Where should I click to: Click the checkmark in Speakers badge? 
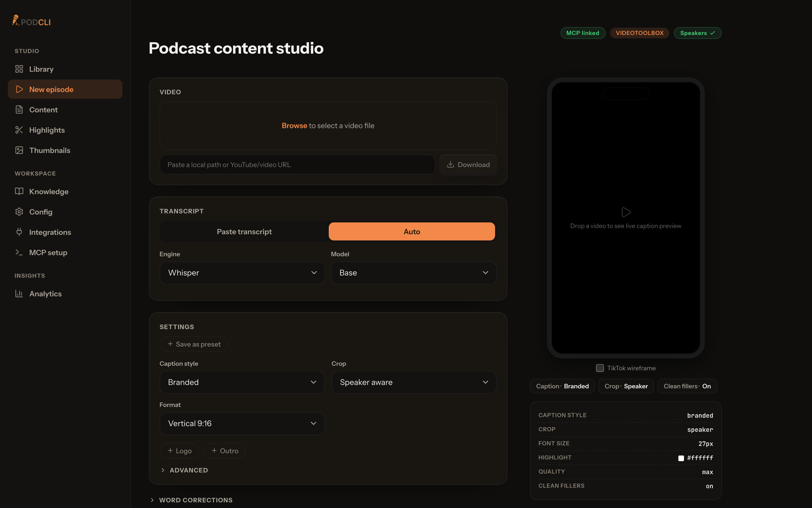[x=712, y=33]
